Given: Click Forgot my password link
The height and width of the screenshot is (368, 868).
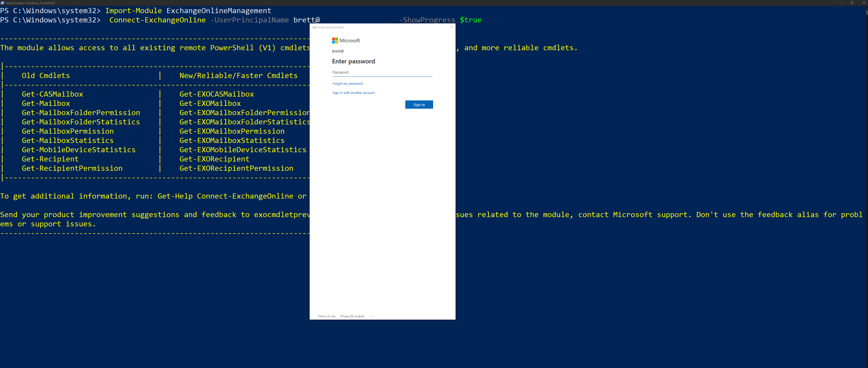Looking at the screenshot, I should point(347,83).
